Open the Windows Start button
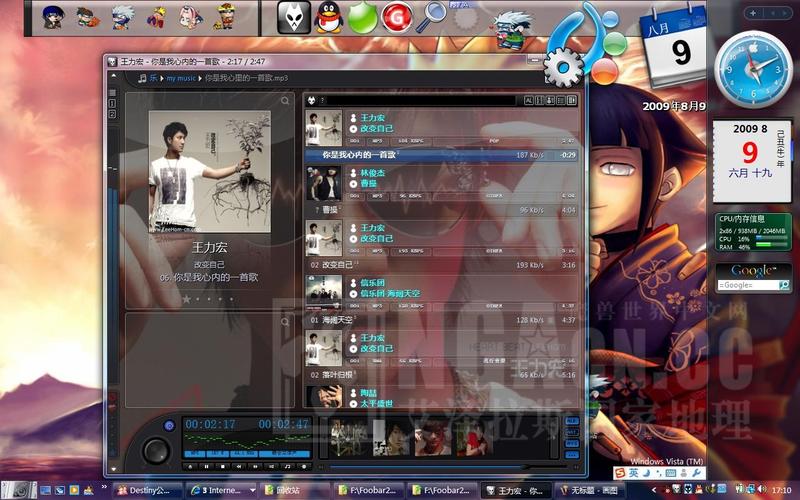 click(18, 490)
